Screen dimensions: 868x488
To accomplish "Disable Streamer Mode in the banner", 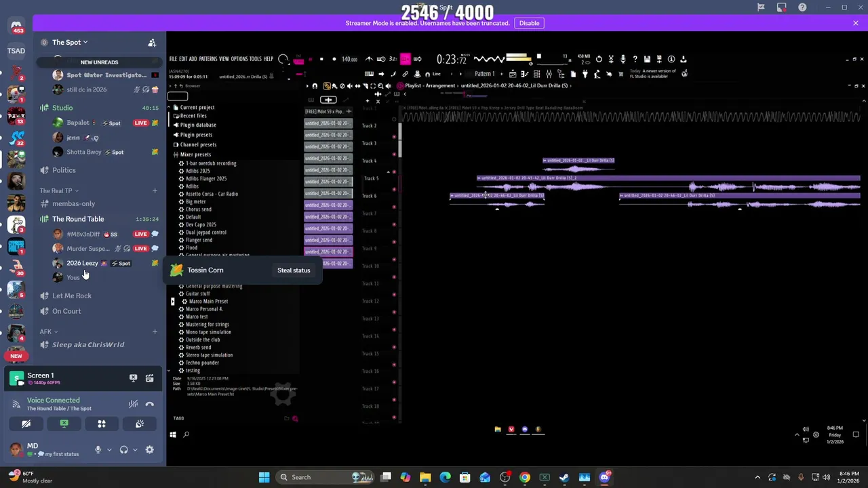I will 529,23.
